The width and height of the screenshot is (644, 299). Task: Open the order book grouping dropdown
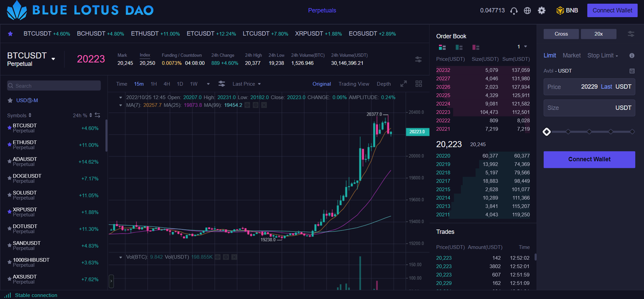coord(522,47)
